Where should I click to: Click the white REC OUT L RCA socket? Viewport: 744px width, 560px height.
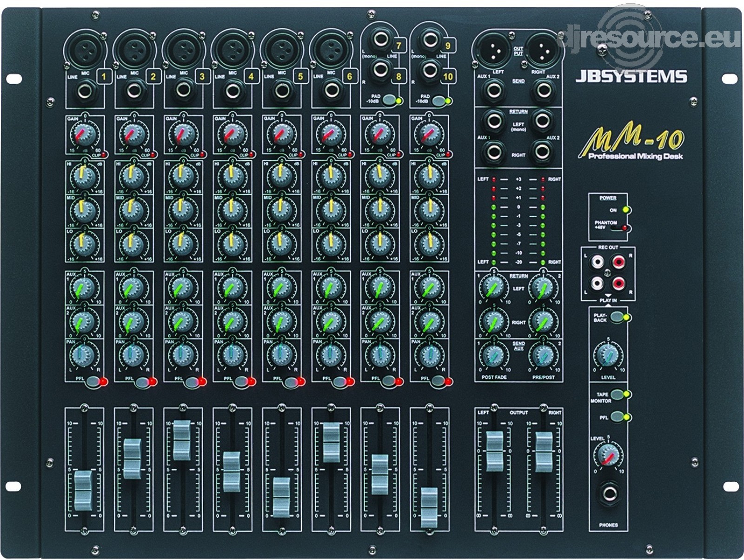coord(596,262)
